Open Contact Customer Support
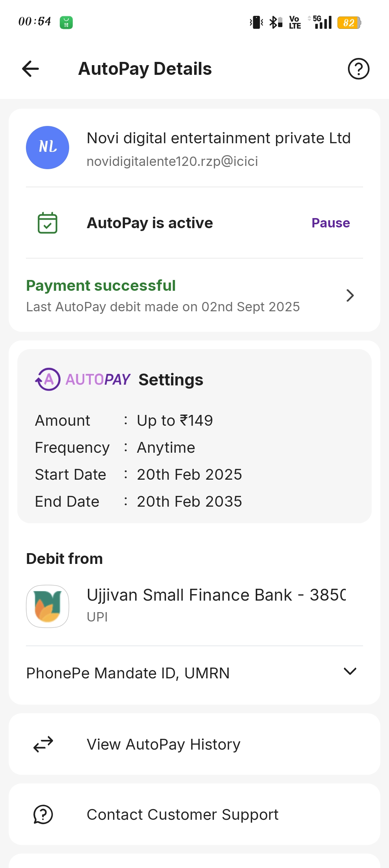The width and height of the screenshot is (389, 868). click(183, 814)
